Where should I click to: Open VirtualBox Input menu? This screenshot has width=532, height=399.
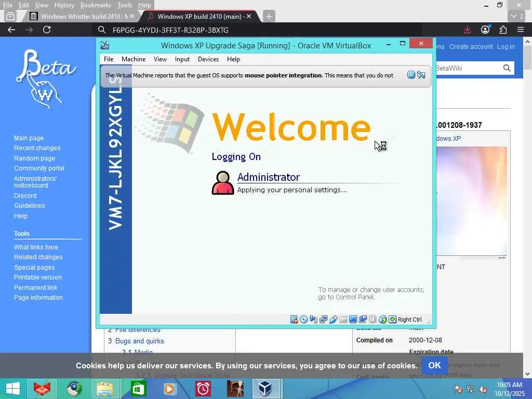[x=182, y=59]
